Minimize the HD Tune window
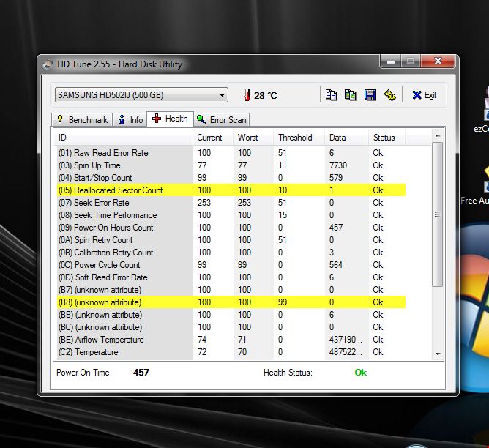This screenshot has width=489, height=448. coord(391,61)
